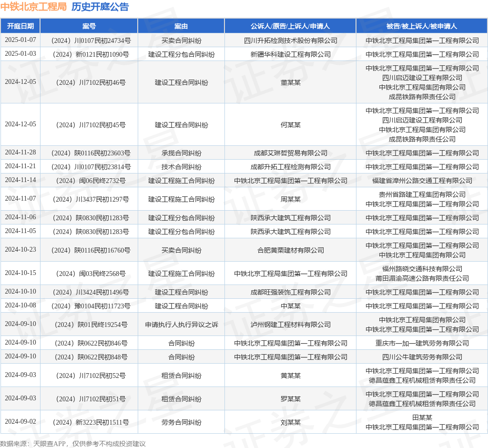Click plaintiff 成都升拓工程检测有限公司
This screenshot has width=488, height=448.
290,166
